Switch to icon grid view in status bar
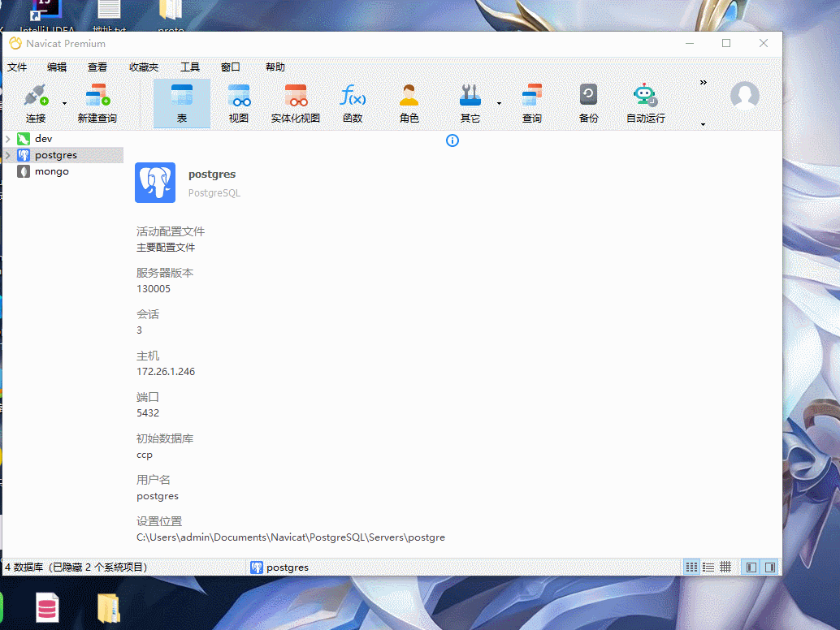The image size is (840, 630). pyautogui.click(x=691, y=567)
